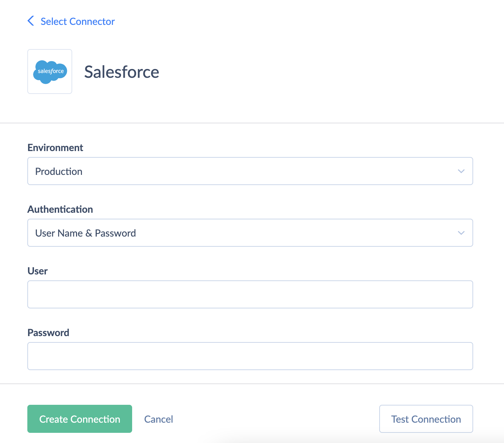Click the Authentication dropdown chevron arrow
504x443 pixels.
point(461,233)
